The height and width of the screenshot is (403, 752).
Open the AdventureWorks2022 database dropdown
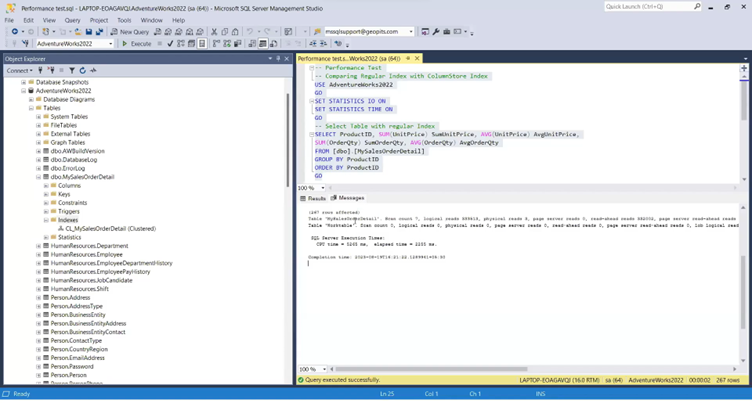pyautogui.click(x=110, y=44)
